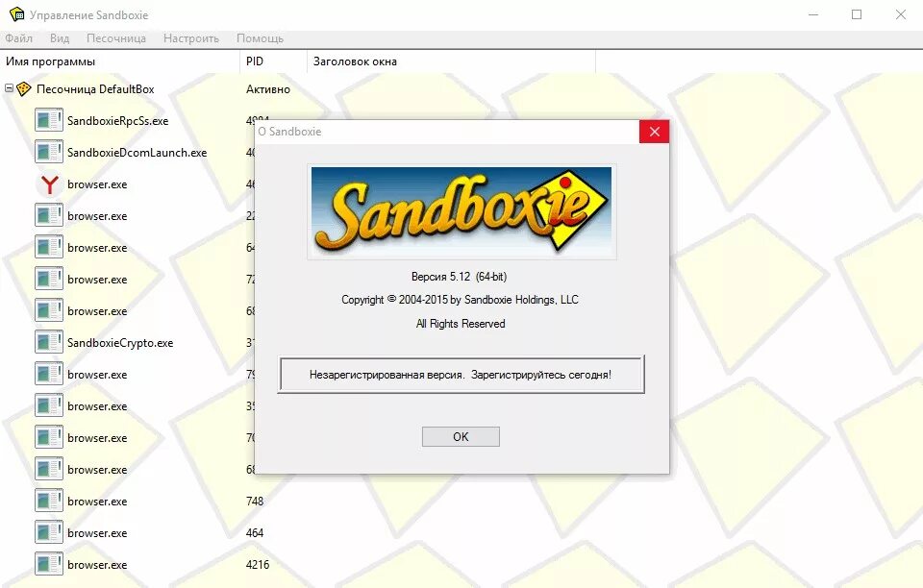Select the SandboxieDcomLaunch.exe process name

[x=137, y=153]
